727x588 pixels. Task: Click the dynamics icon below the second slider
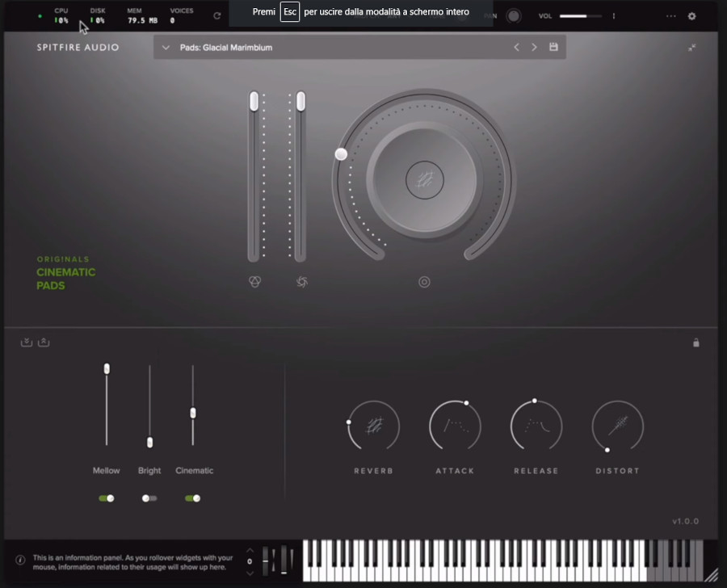click(302, 281)
